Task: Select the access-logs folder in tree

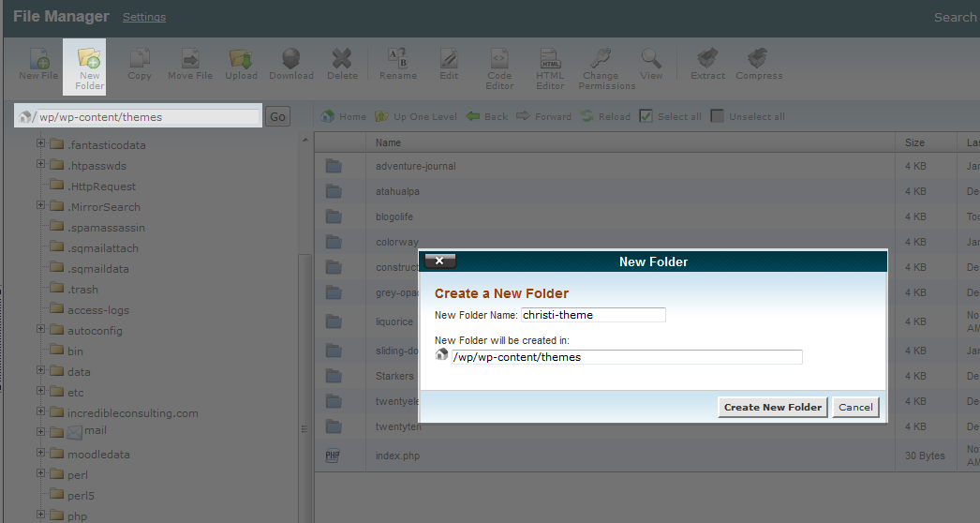Action: (98, 309)
